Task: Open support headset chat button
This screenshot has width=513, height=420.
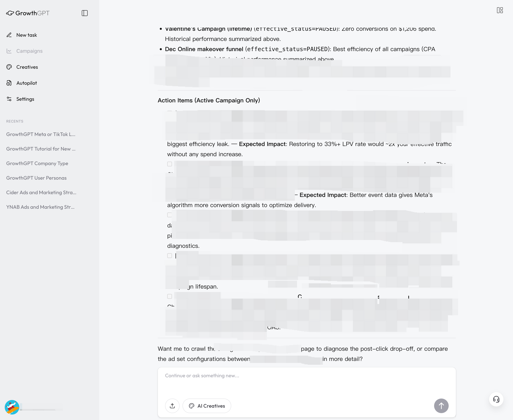Action: coord(496,399)
